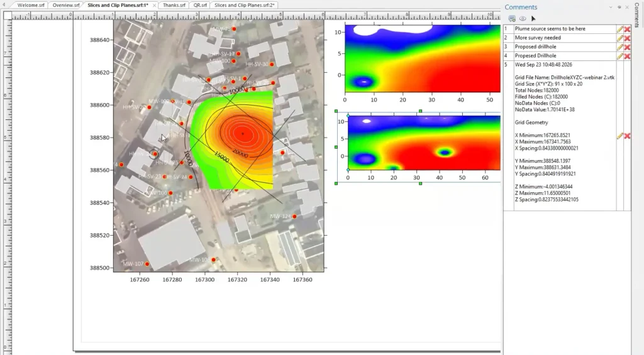Delete the grid info comment 5
The width and height of the screenshot is (644, 355).
coord(627,136)
